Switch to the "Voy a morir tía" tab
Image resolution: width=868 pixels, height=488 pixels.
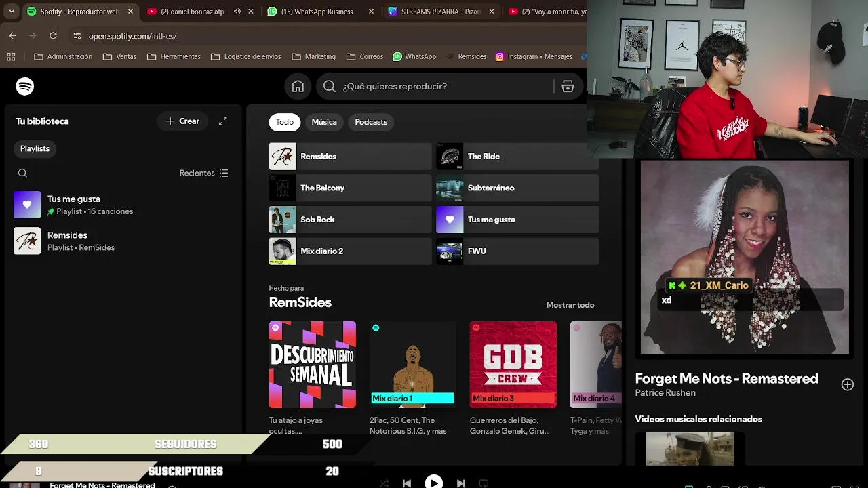[x=546, y=12]
